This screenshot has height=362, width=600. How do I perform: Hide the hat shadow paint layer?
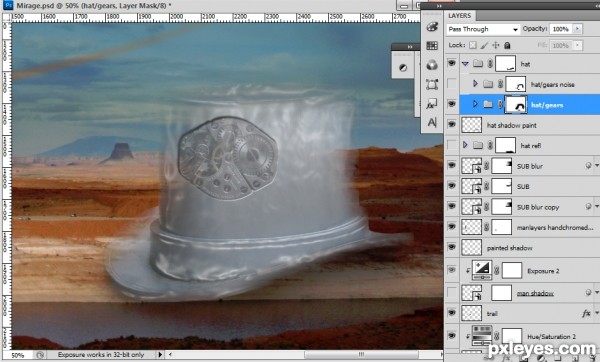point(452,124)
